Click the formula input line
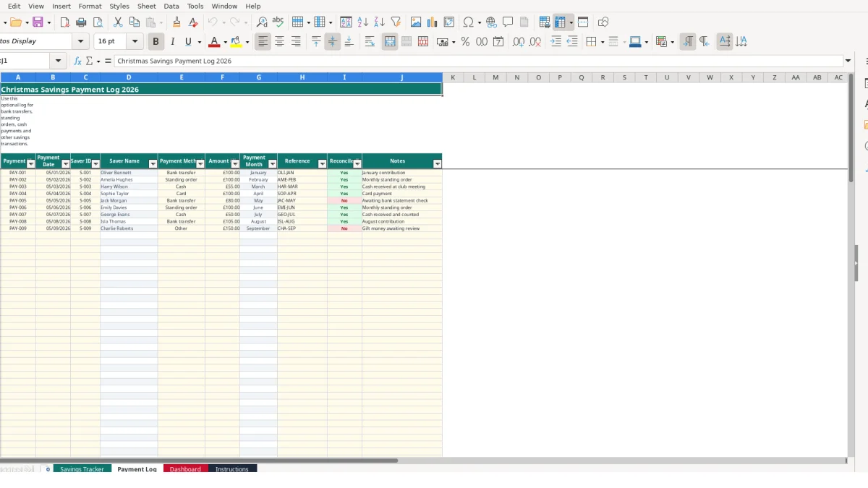868x488 pixels. tap(479, 61)
